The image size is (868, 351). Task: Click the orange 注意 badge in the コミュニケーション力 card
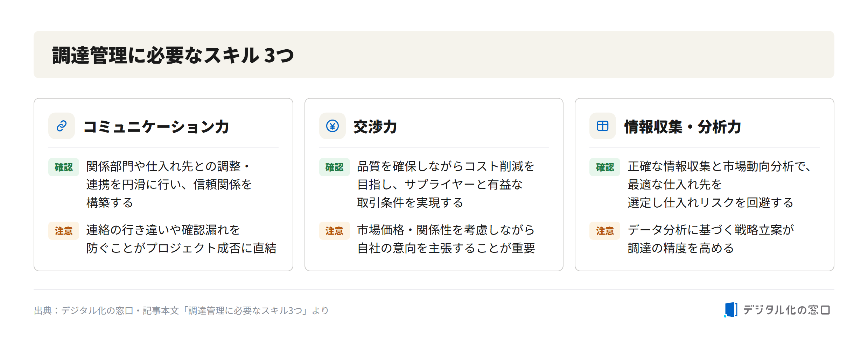(64, 231)
